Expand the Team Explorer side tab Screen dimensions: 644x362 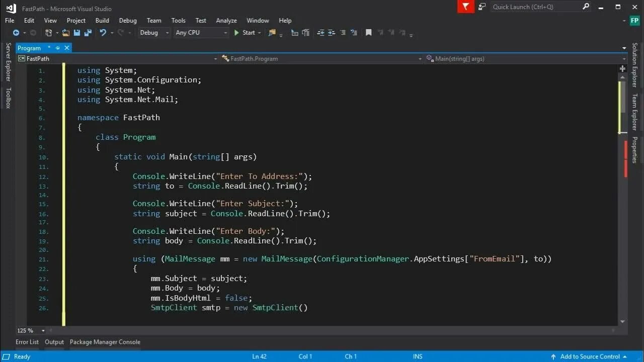(x=634, y=112)
